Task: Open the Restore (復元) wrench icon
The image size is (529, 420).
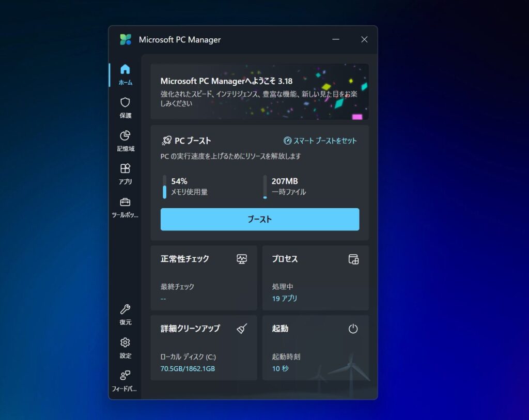Action: click(x=125, y=309)
